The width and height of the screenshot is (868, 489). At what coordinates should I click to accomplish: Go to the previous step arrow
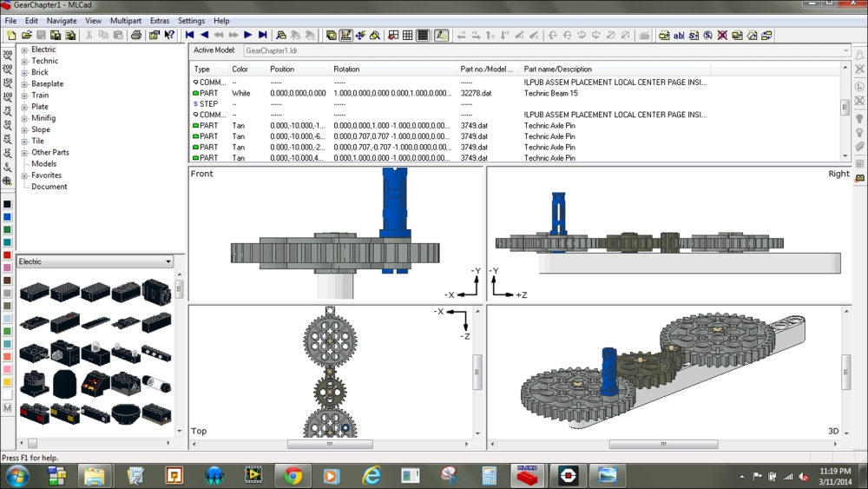[204, 35]
